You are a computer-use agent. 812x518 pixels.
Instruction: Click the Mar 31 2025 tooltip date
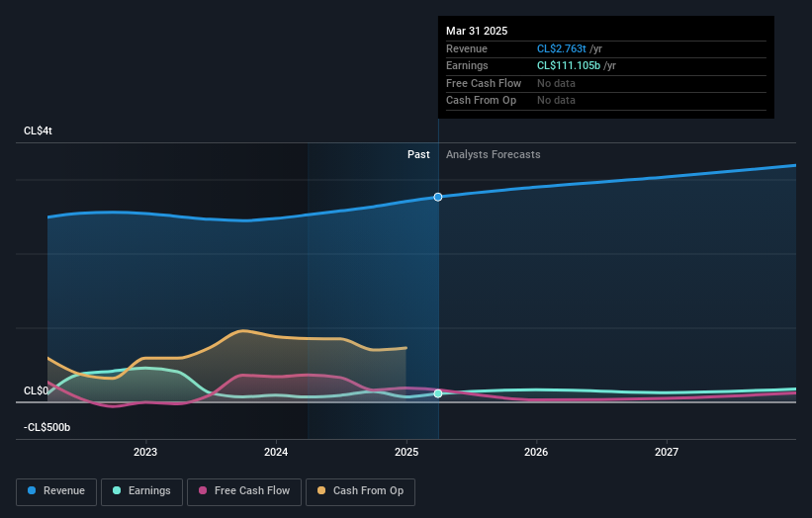477,31
